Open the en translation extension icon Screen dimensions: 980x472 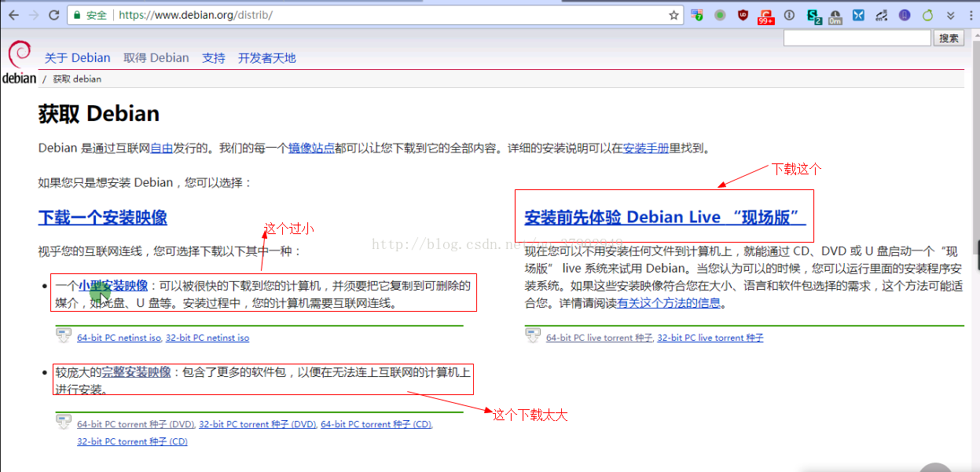tap(882, 15)
